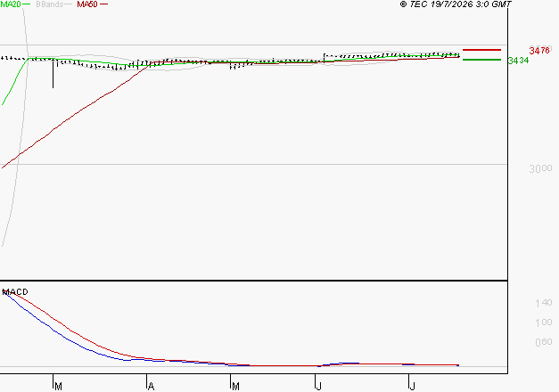Click the 140 MACD axis value
The image size is (559, 392).
tap(544, 303)
